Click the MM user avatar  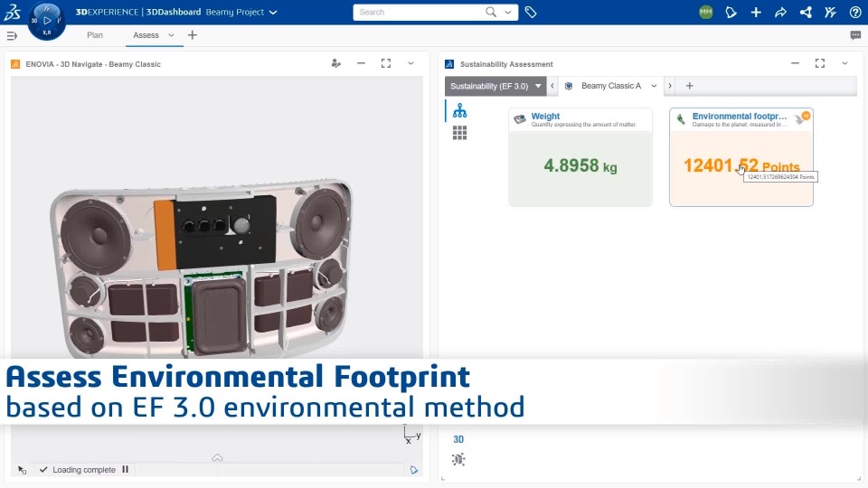[706, 12]
